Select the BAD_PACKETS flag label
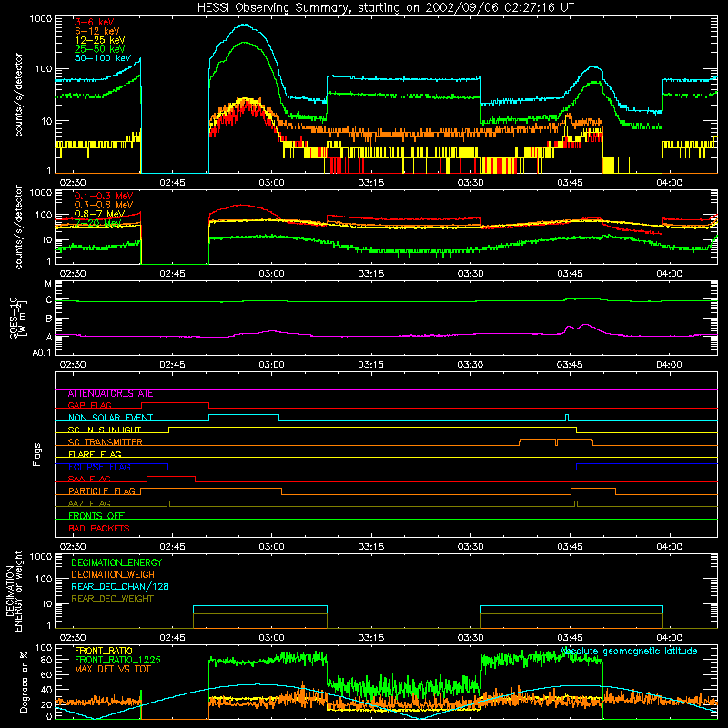 point(99,528)
